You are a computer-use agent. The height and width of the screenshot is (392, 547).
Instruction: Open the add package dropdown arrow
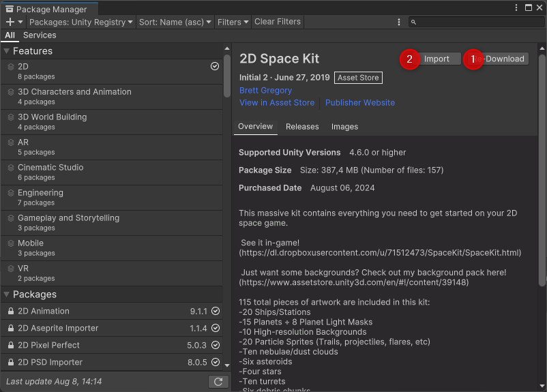pos(20,22)
